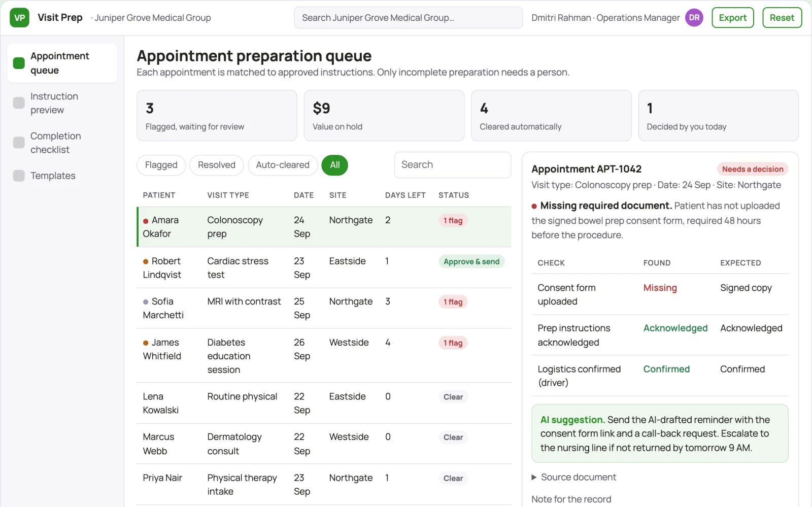Click the Reset button
812x507 pixels.
[x=782, y=18]
